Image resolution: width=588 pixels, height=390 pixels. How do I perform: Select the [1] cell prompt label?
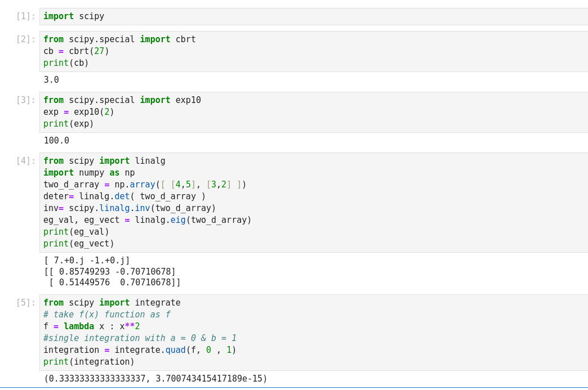tap(25, 16)
